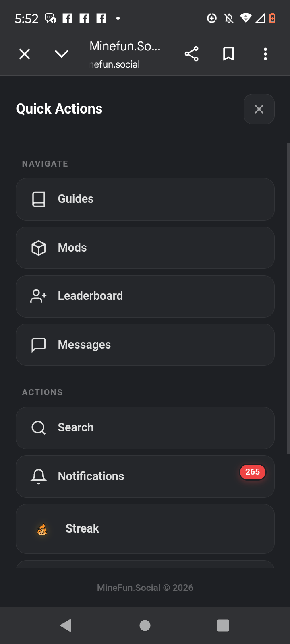Bookmark this page in browser toolbar

coord(228,54)
